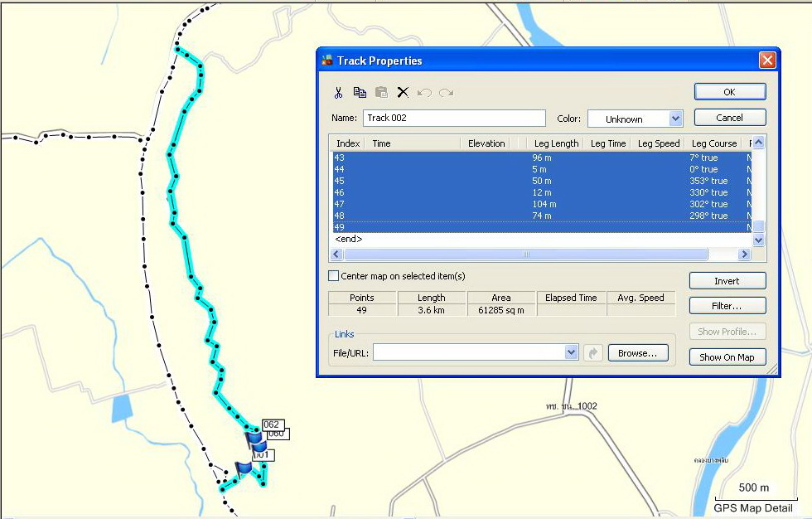Viewport: 812px width, 519px height.
Task: Expand the File/URL combo box list
Action: (x=571, y=353)
